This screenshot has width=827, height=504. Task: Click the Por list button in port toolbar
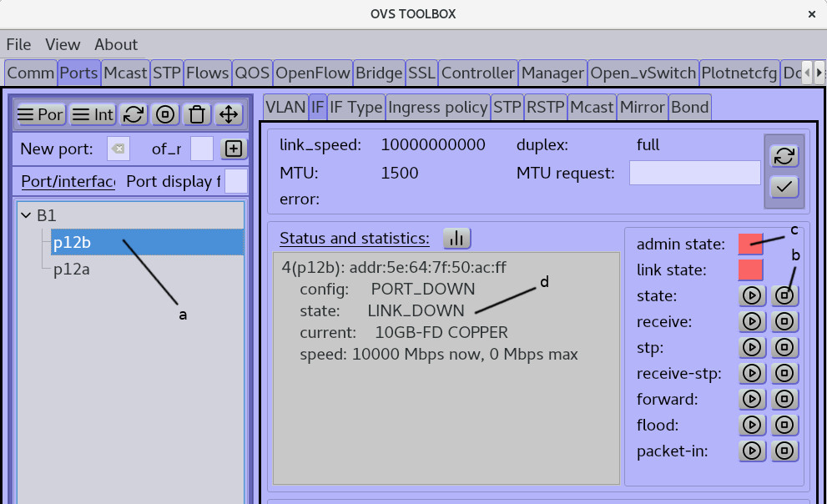pyautogui.click(x=40, y=114)
